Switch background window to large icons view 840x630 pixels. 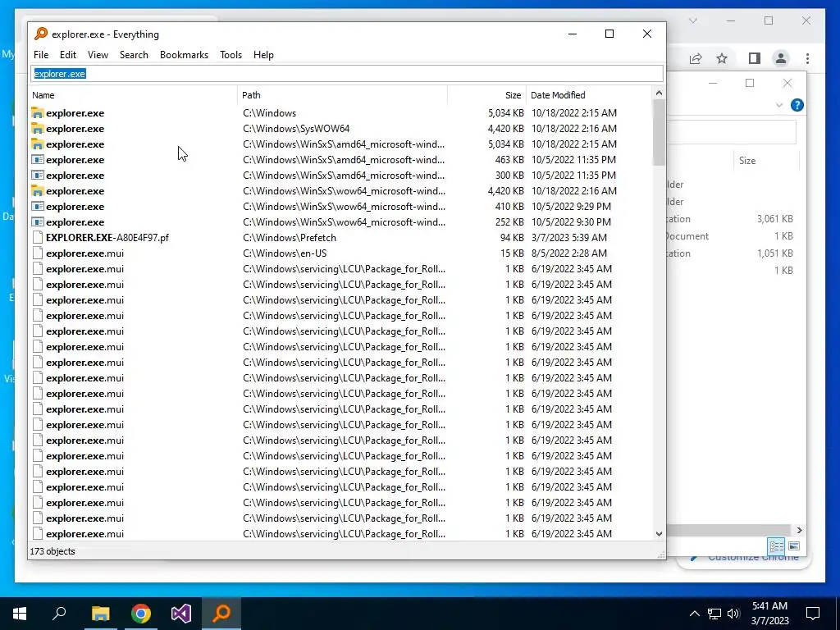(794, 546)
